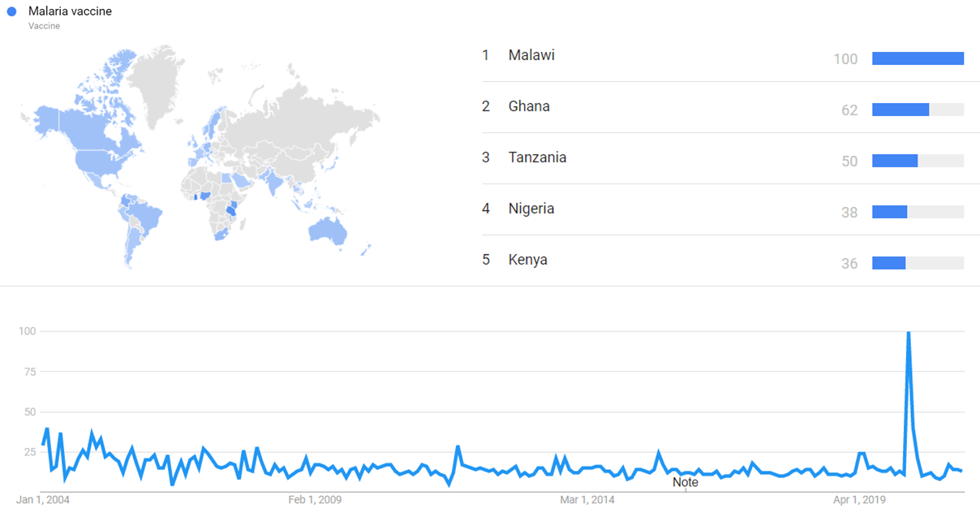
Task: Select Tanzania in the region list
Action: pyautogui.click(x=537, y=157)
